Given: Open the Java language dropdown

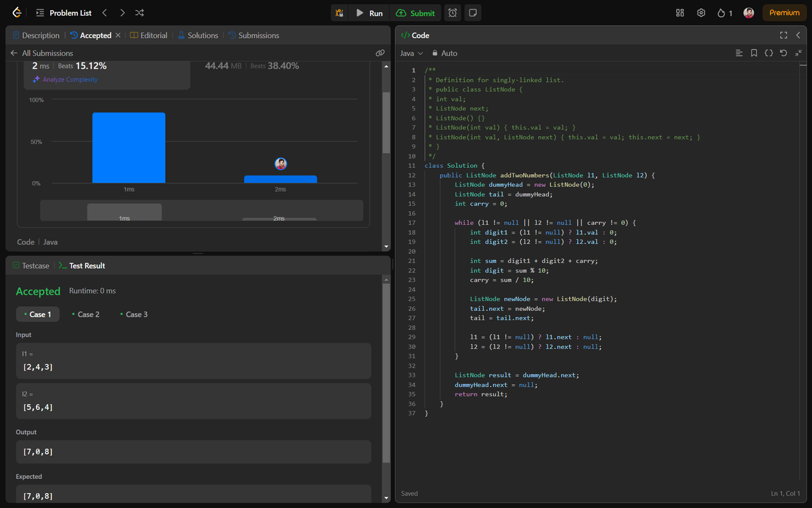Looking at the screenshot, I should pos(411,53).
